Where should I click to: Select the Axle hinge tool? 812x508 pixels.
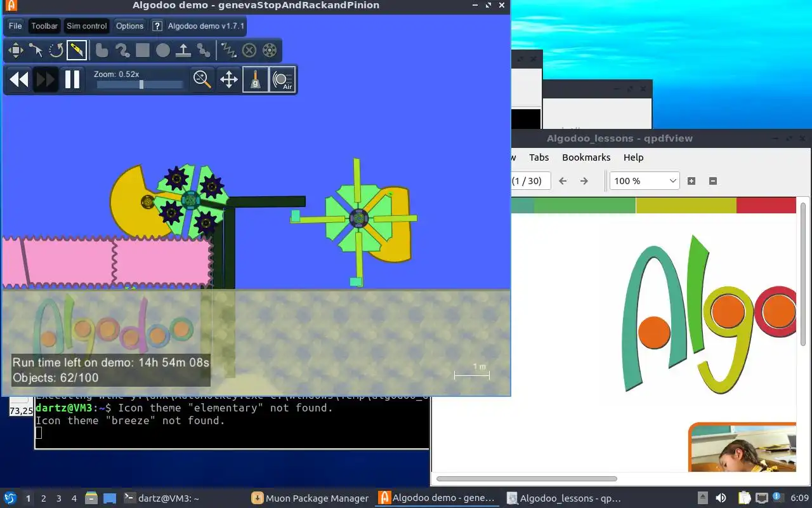pos(270,50)
